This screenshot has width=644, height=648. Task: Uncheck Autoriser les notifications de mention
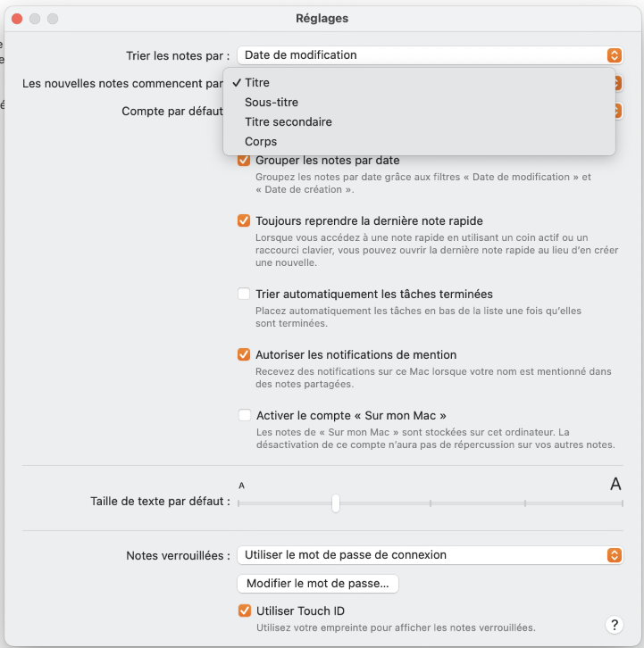tap(244, 354)
